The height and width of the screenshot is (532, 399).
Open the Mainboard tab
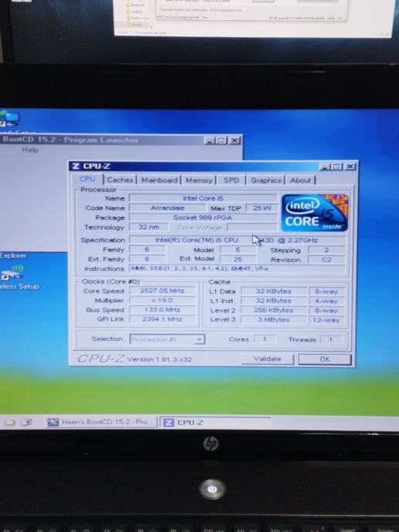click(159, 180)
